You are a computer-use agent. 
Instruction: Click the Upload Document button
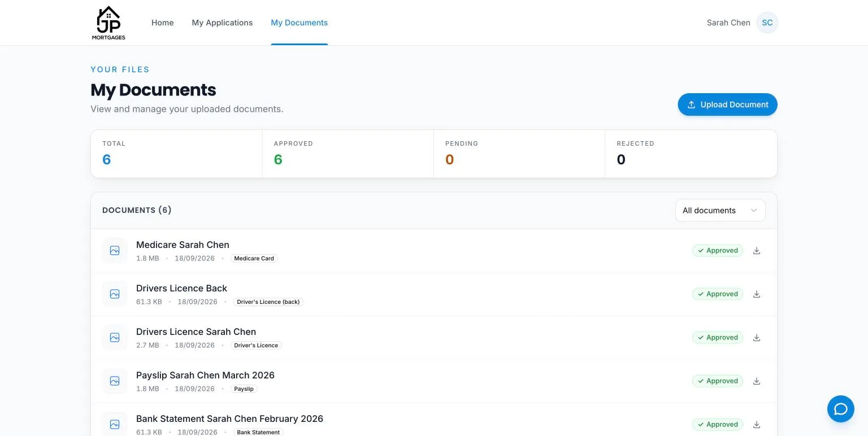pyautogui.click(x=728, y=104)
